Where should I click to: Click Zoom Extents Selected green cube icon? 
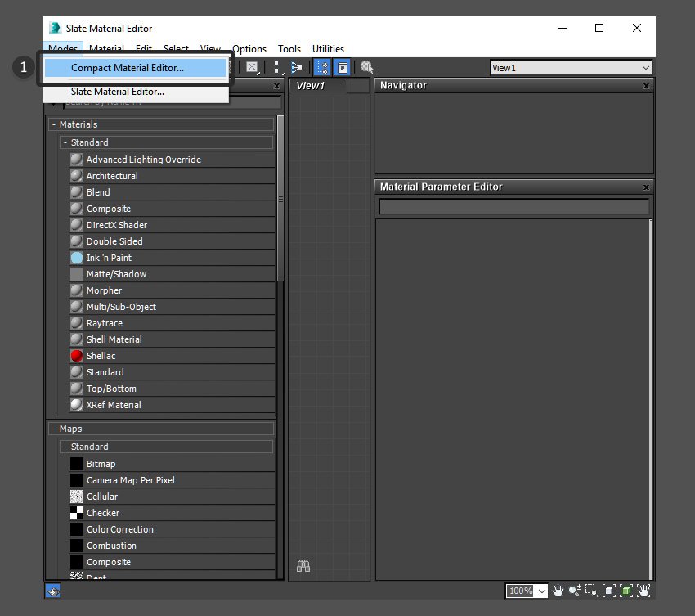pos(626,591)
